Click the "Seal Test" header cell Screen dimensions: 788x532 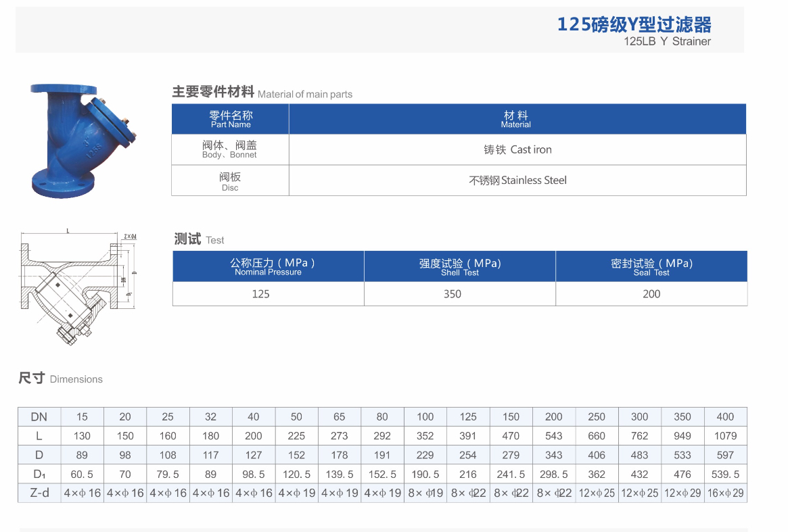point(651,266)
